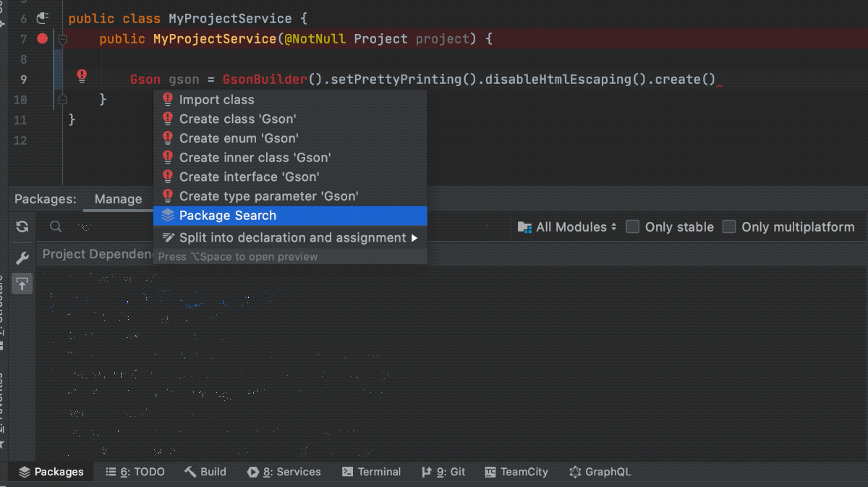
Task: Open the Build tool window
Action: 205,472
